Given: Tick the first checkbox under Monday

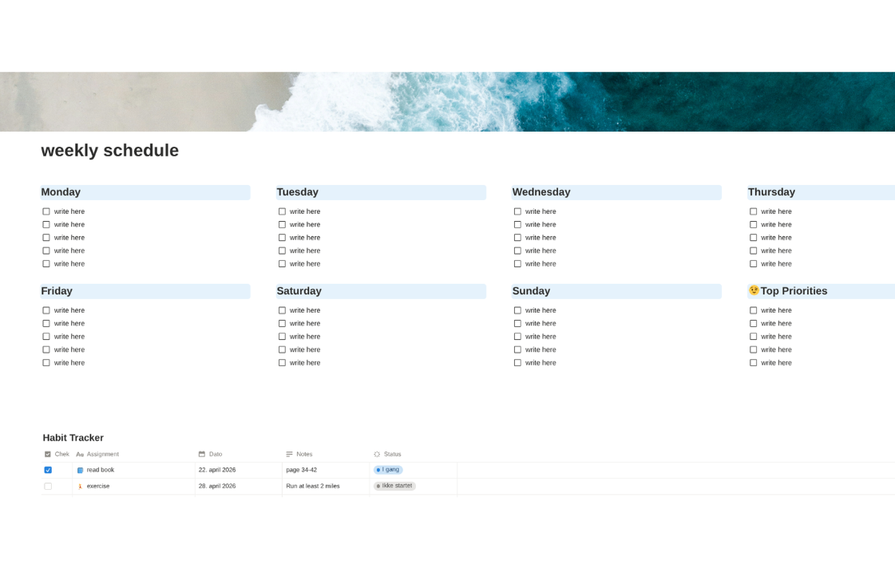Looking at the screenshot, I should point(46,211).
